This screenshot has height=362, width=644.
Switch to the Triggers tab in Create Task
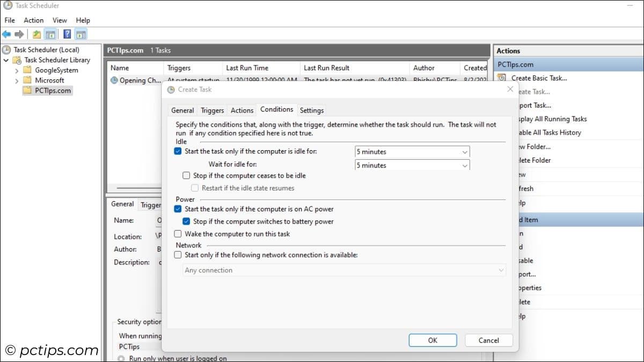click(x=212, y=110)
